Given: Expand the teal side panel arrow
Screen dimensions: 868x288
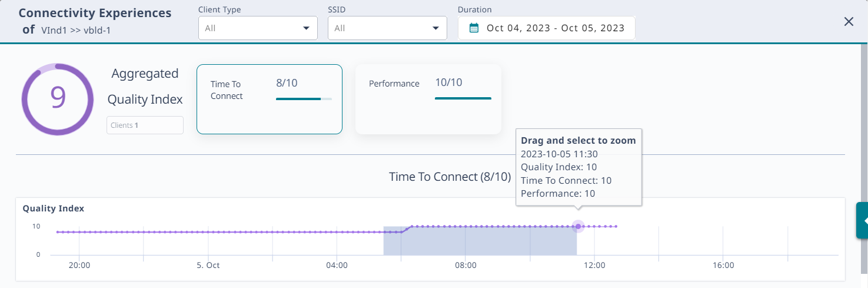Looking at the screenshot, I should click(x=863, y=220).
